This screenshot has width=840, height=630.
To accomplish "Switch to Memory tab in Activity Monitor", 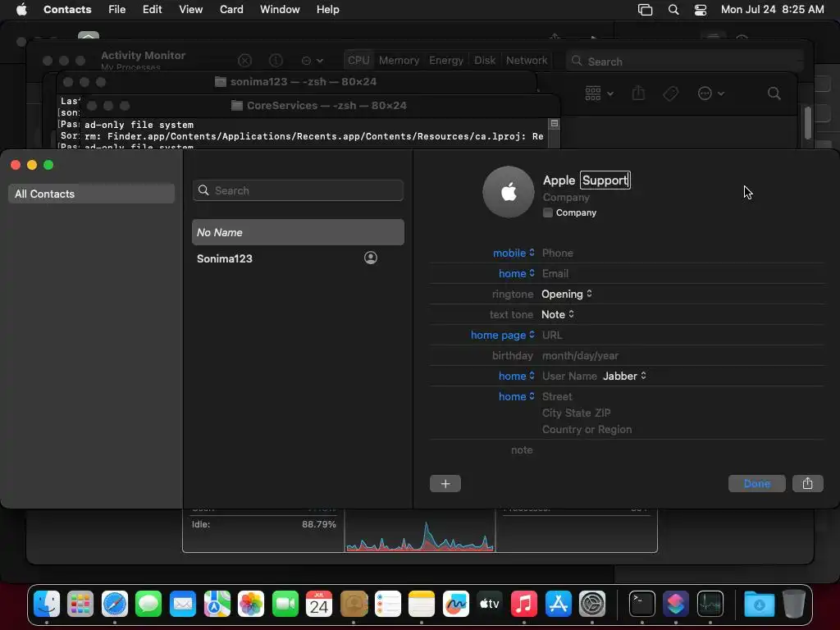I will coord(399,61).
